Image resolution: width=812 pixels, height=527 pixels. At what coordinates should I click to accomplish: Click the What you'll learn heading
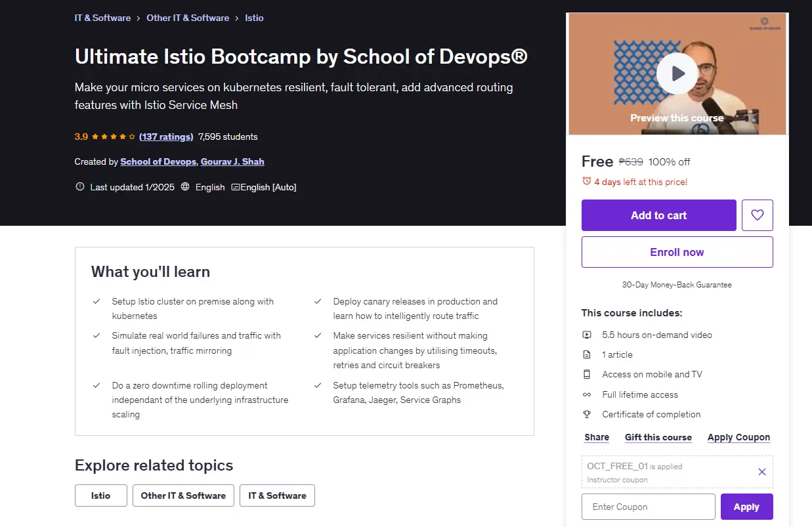(150, 272)
